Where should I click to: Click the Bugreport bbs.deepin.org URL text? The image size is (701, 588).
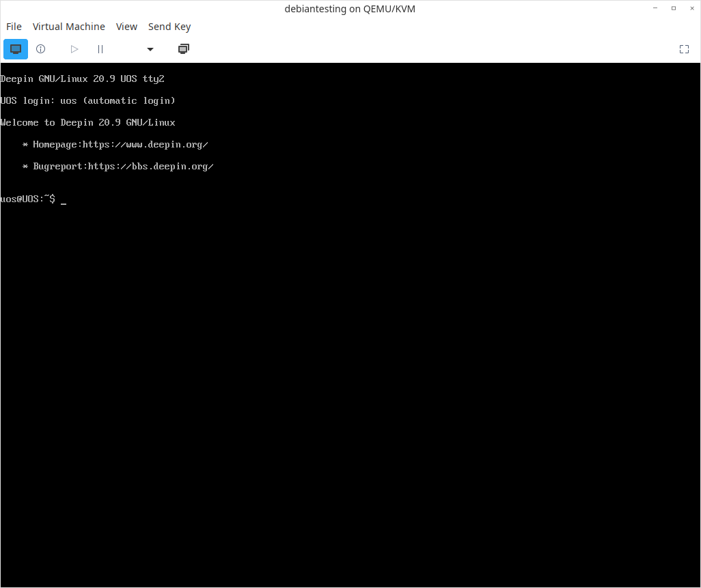[x=151, y=167]
